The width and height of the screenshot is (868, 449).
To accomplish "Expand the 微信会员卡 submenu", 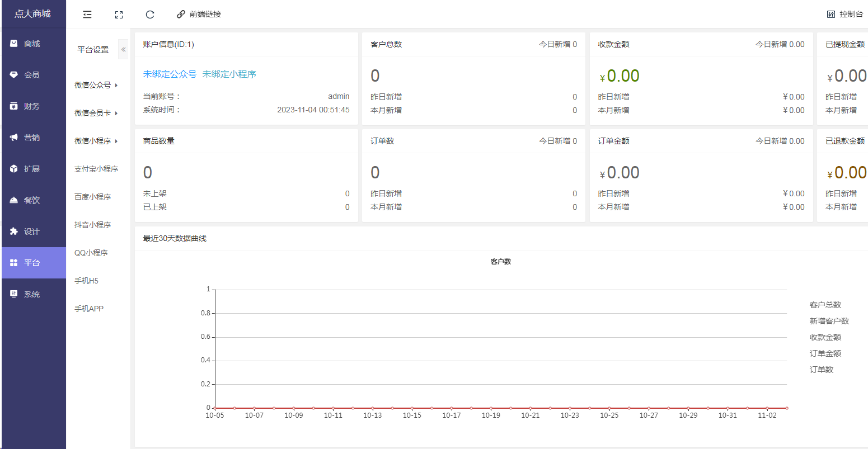I will click(x=94, y=113).
